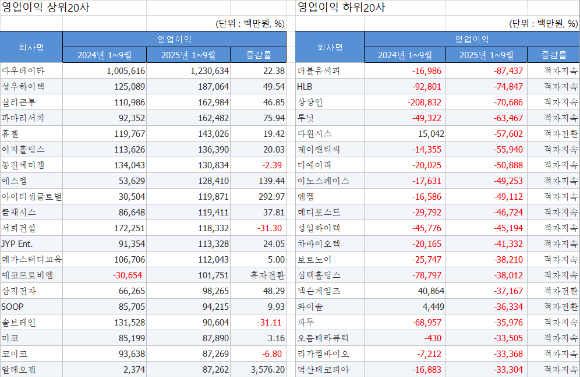Select the HLB company name cell
The height and width of the screenshot is (377, 580).
click(x=330, y=87)
